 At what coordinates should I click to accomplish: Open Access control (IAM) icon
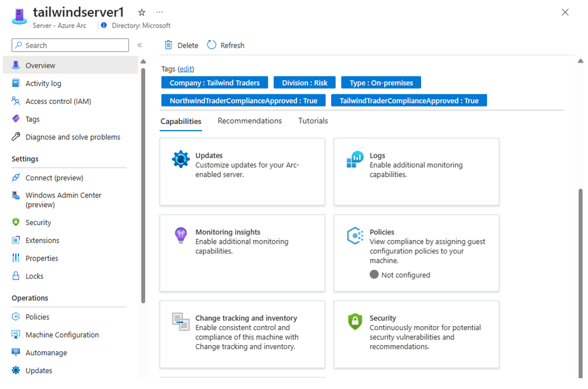16,101
